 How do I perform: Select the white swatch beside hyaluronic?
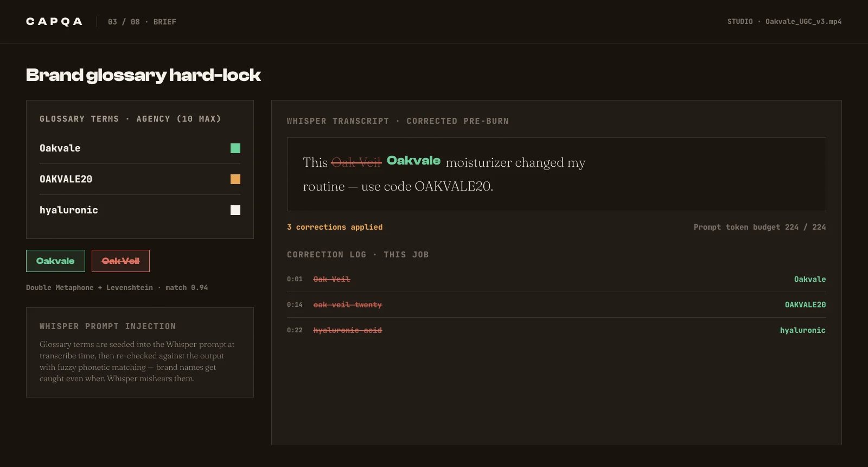click(x=235, y=210)
